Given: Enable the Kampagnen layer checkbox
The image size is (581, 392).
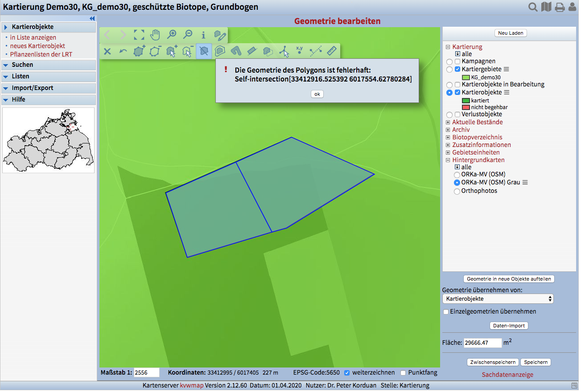Looking at the screenshot, I should pyautogui.click(x=457, y=61).
